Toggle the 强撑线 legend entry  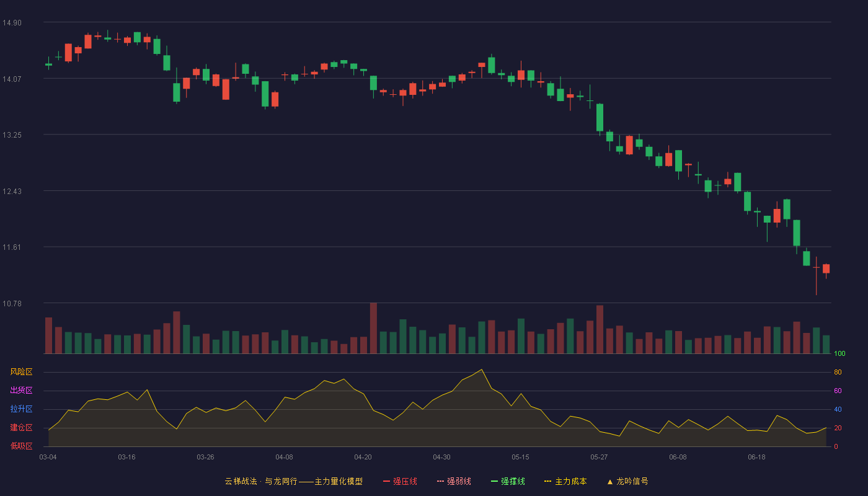point(508,481)
